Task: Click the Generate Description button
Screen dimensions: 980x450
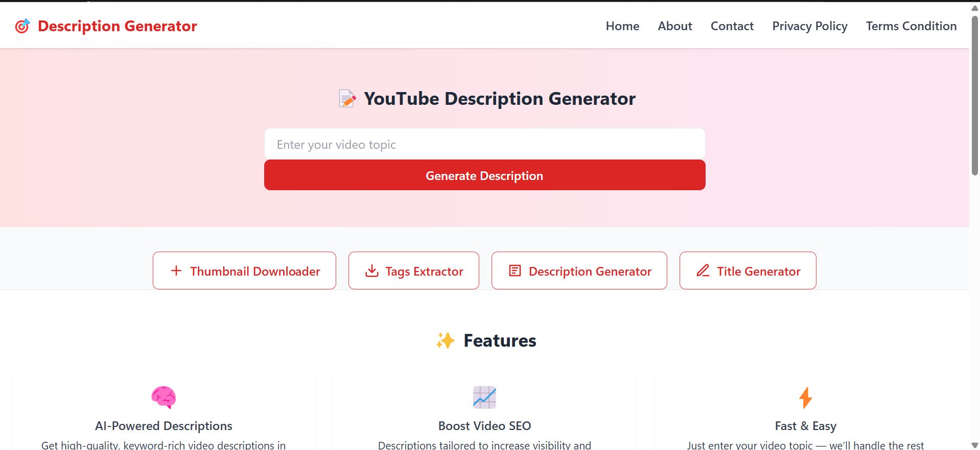Action: point(484,175)
